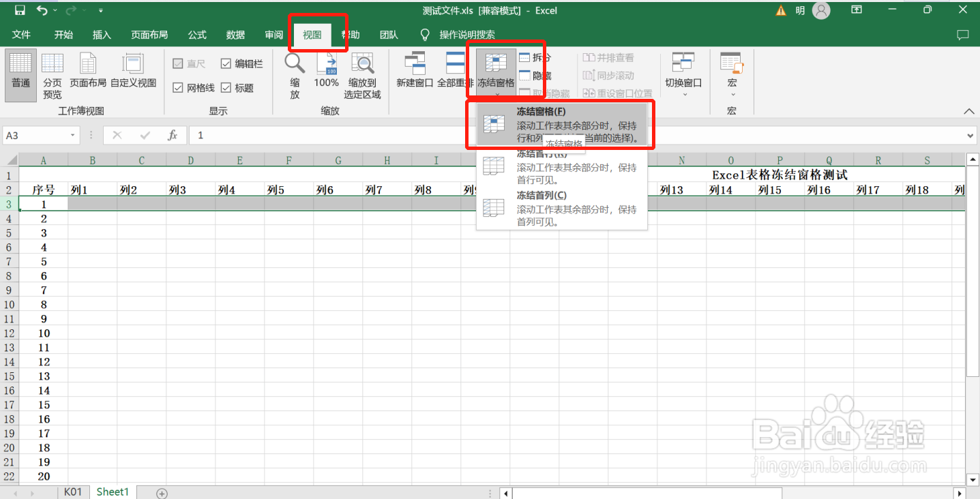The width and height of the screenshot is (980, 499).
Task: Click the horizontal scrollbar left arrow
Action: 505,493
